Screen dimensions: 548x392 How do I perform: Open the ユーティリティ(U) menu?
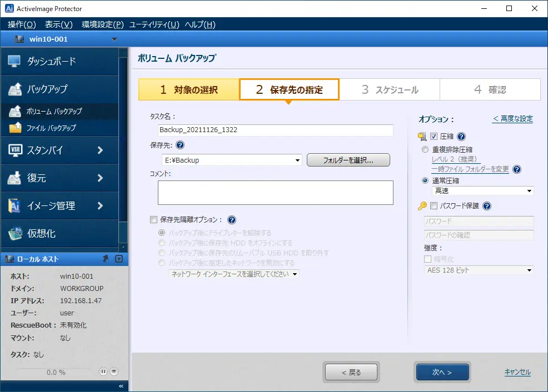click(x=154, y=24)
